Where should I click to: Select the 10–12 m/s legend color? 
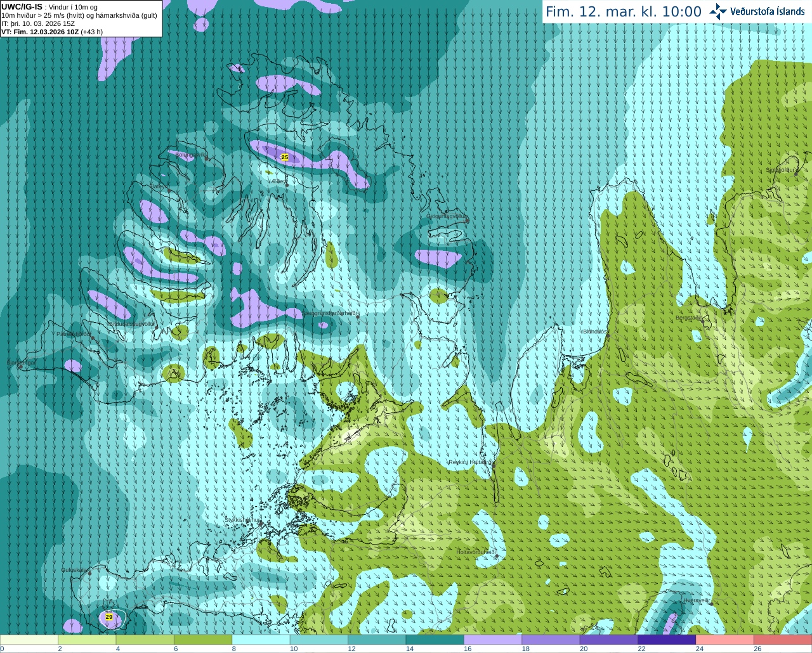click(318, 640)
